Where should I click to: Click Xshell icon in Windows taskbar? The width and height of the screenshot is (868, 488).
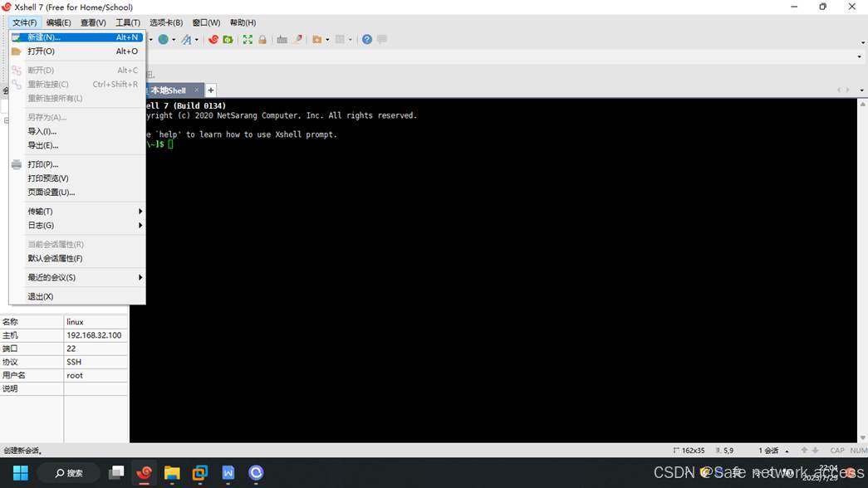(x=145, y=473)
